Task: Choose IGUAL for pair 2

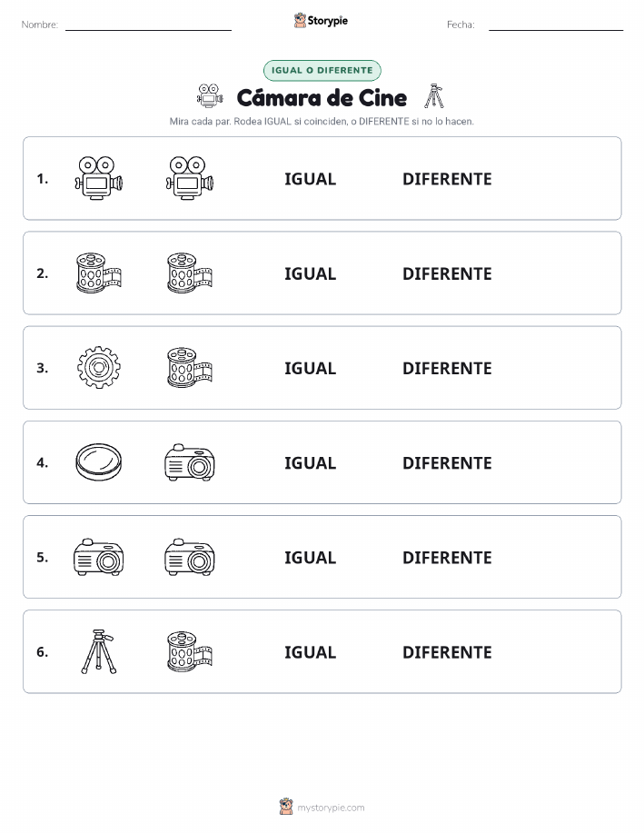Action: [311, 273]
